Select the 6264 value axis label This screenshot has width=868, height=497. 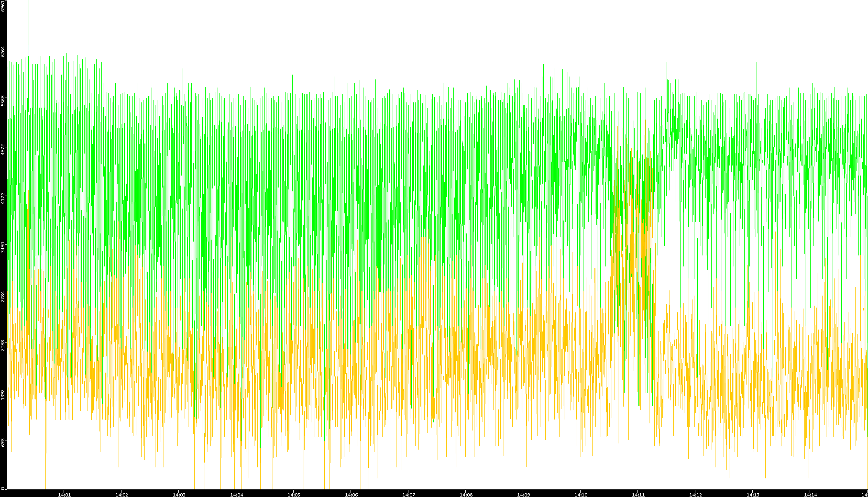pyautogui.click(x=3, y=52)
